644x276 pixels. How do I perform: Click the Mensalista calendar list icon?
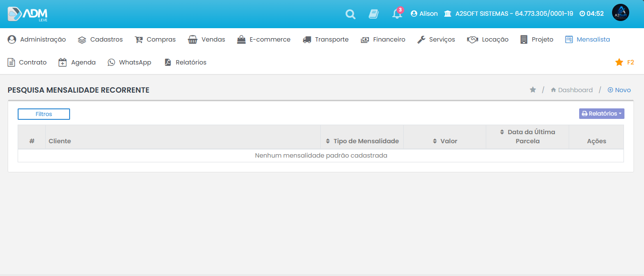click(x=569, y=39)
